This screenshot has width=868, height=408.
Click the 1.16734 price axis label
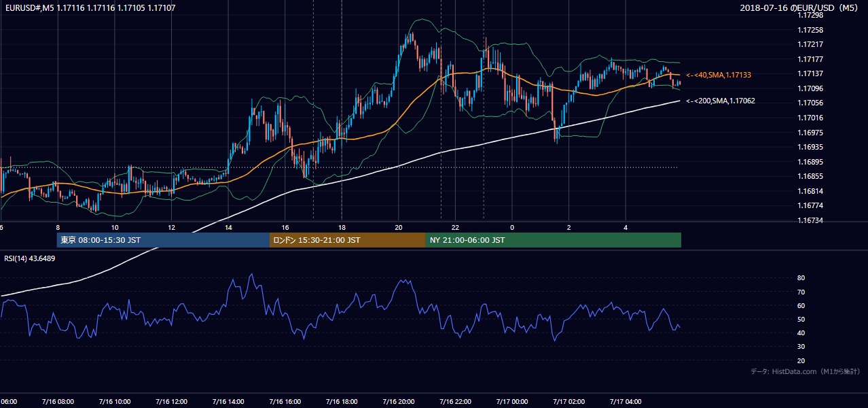click(x=811, y=220)
